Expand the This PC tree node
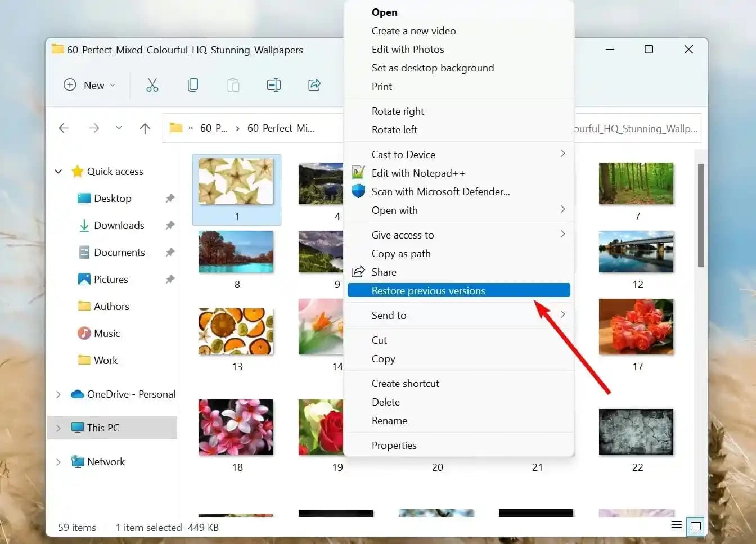Screen dimensions: 756x544 [58, 428]
